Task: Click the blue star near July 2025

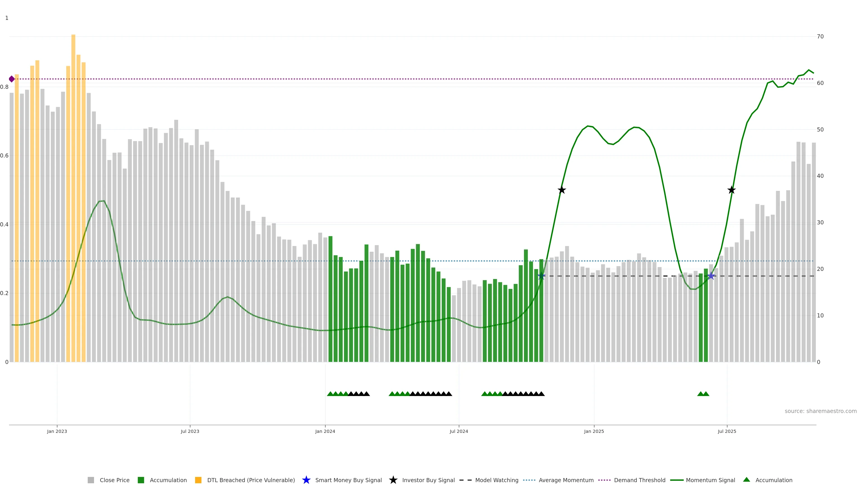Action: [711, 276]
